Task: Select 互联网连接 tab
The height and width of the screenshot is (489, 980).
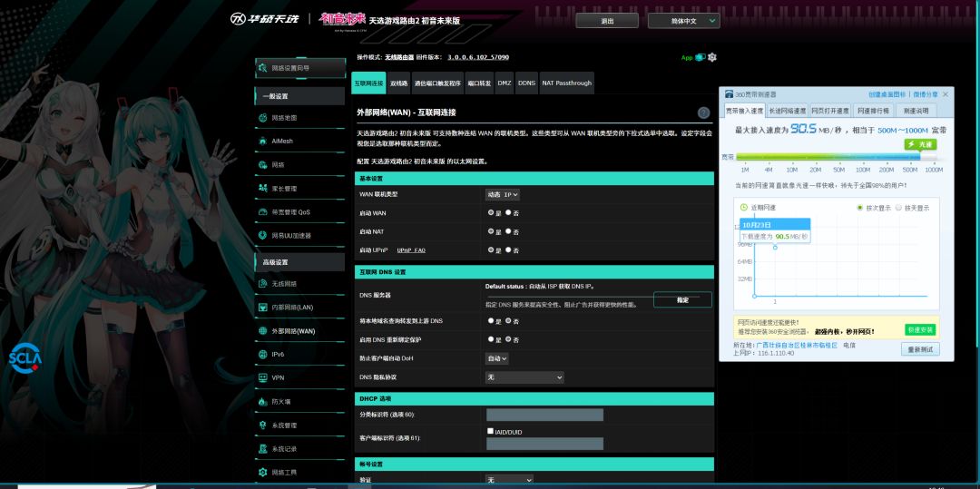Action: pos(368,83)
